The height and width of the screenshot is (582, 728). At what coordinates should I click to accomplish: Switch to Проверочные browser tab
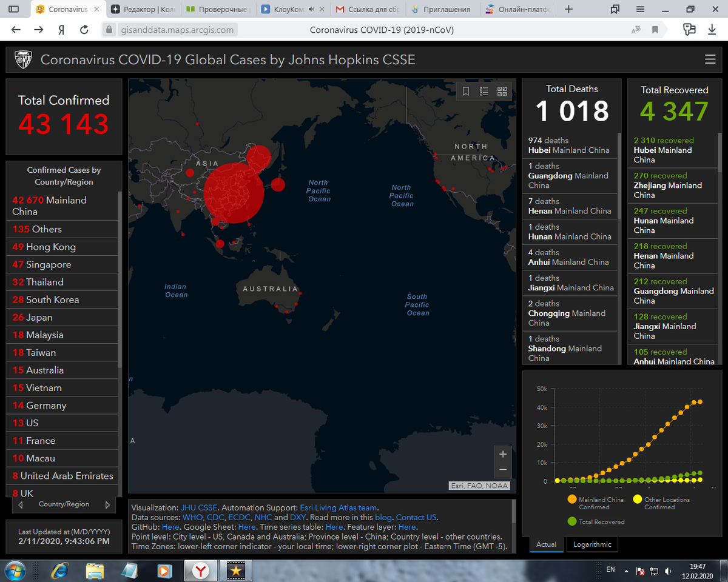(x=218, y=9)
